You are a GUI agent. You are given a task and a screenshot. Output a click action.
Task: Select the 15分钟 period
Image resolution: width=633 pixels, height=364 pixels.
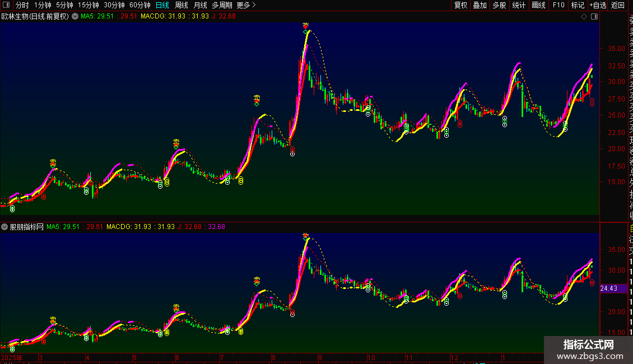click(89, 5)
